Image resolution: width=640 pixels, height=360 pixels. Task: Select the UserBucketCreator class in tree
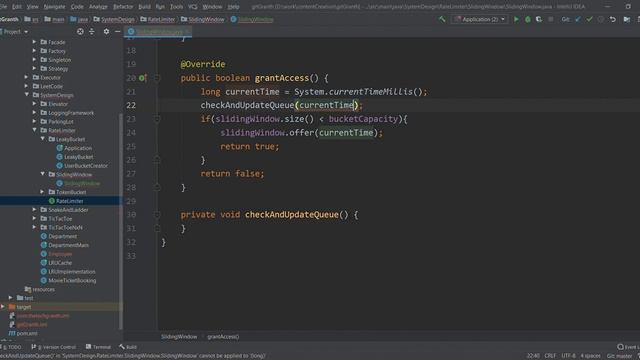tap(82, 165)
